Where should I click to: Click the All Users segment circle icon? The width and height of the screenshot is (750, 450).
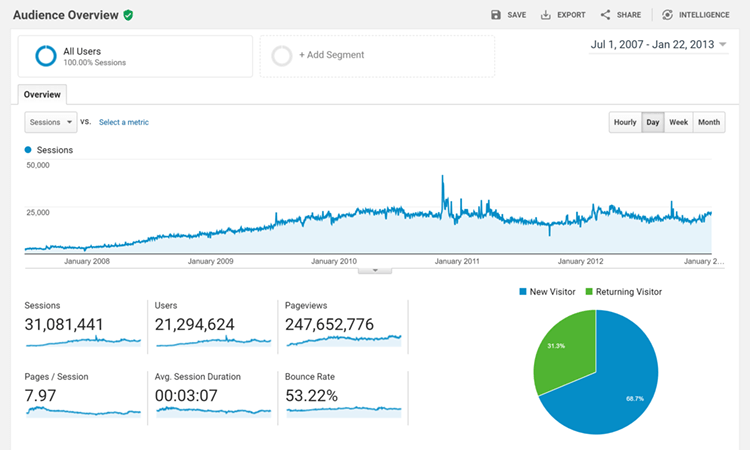pos(45,56)
